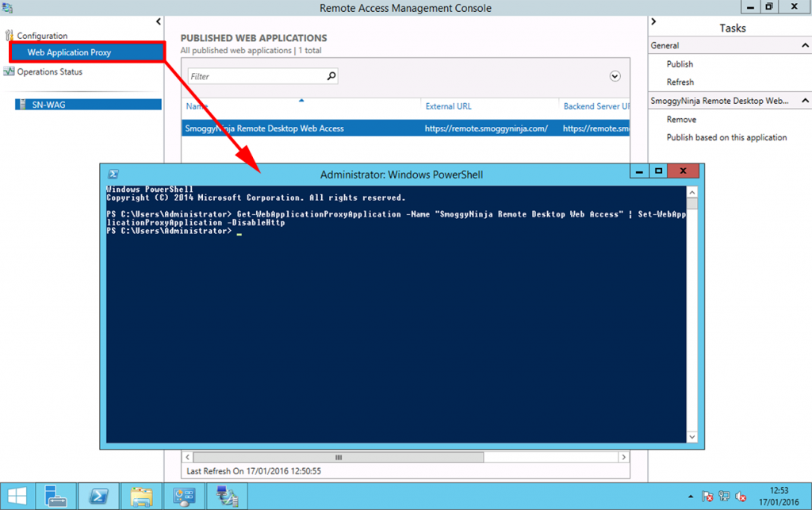Sort by Backend Server URL column header
The height and width of the screenshot is (510, 812).
[596, 106]
